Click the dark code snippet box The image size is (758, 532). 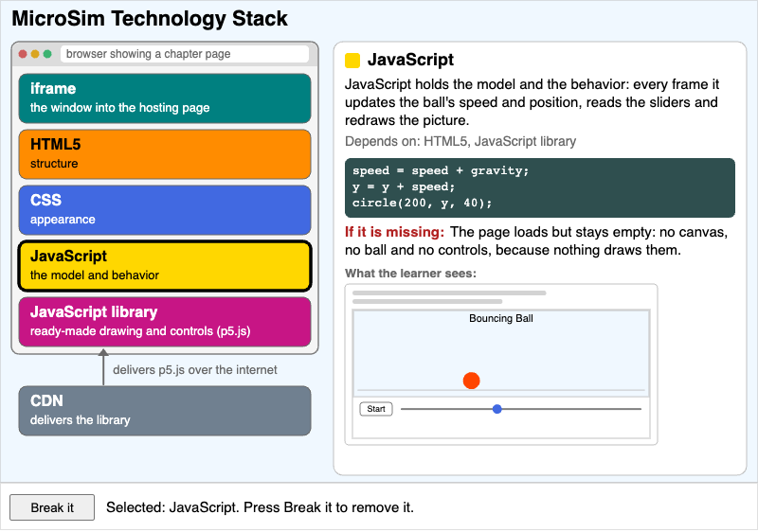pos(540,187)
